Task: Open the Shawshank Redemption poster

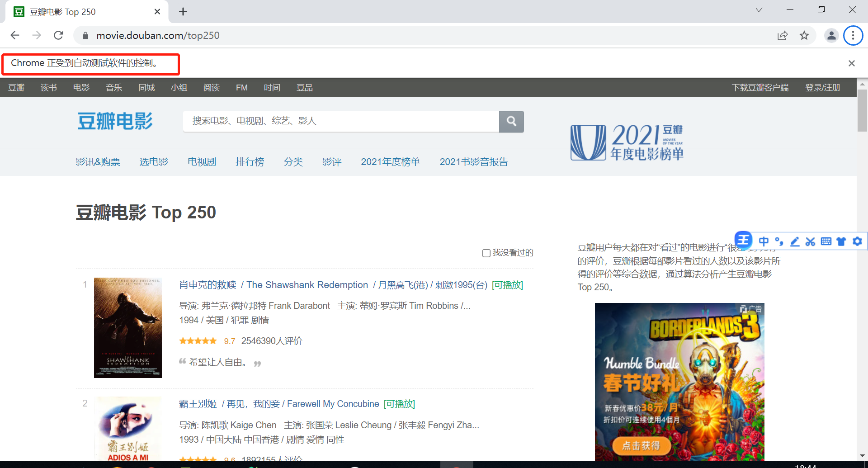Action: tap(128, 328)
